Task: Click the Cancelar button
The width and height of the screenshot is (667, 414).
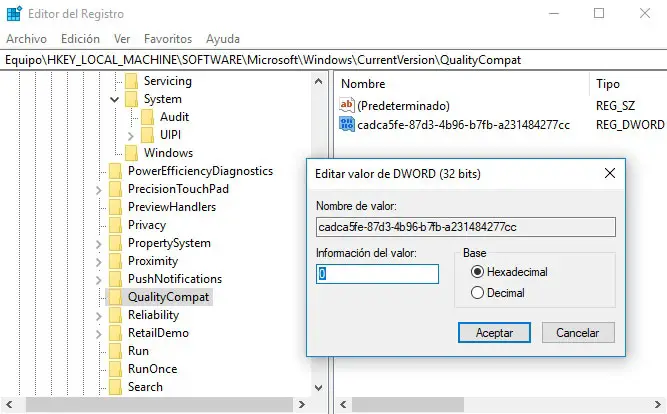Action: tap(578, 332)
